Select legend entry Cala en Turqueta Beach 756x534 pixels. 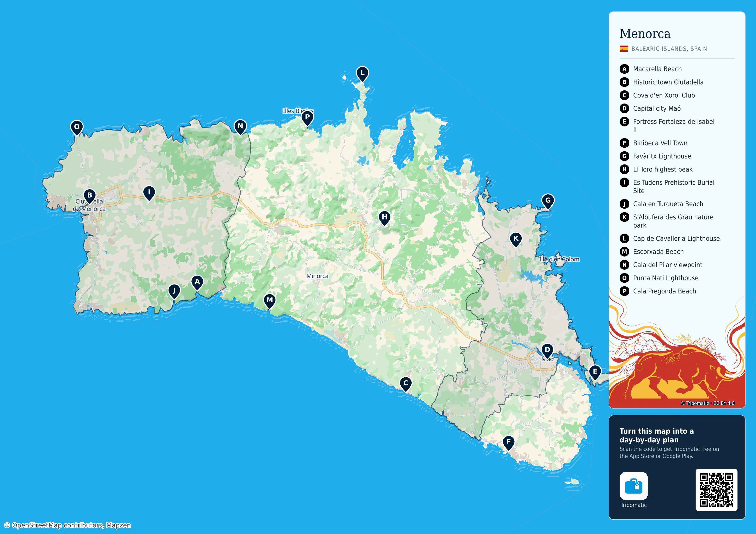pos(661,204)
